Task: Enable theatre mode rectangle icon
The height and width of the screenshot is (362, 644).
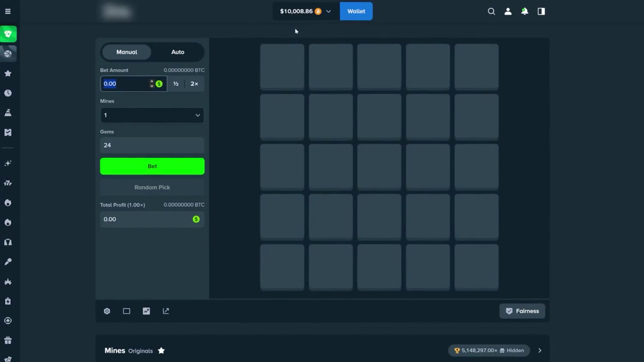Action: [x=126, y=311]
